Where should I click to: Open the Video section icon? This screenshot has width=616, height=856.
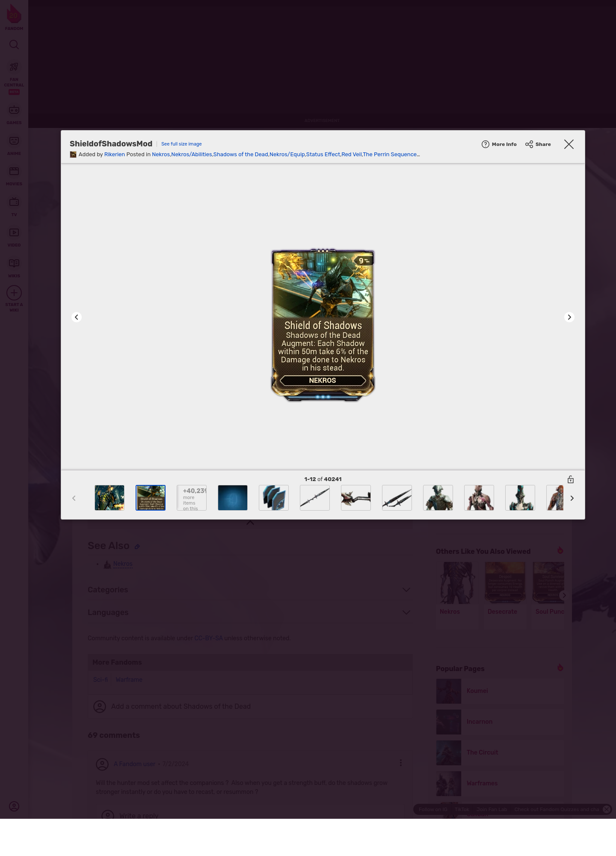pyautogui.click(x=14, y=237)
